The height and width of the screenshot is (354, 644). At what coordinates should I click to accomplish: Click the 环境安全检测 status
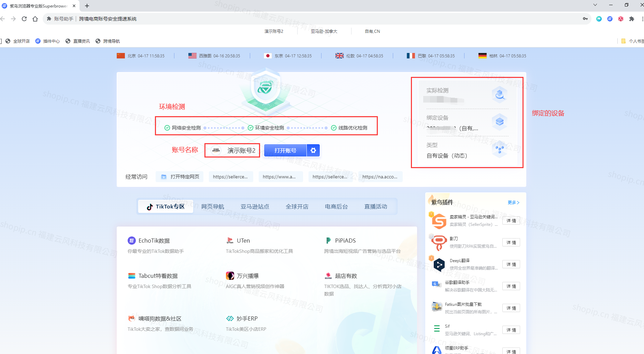click(266, 128)
